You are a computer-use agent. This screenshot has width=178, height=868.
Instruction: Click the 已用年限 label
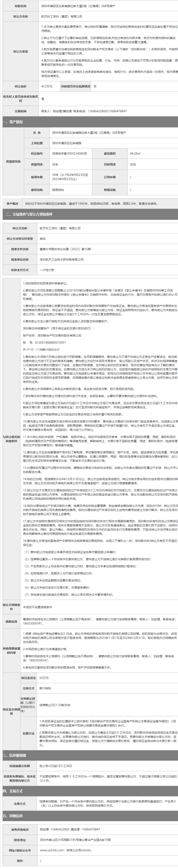click(x=110, y=177)
